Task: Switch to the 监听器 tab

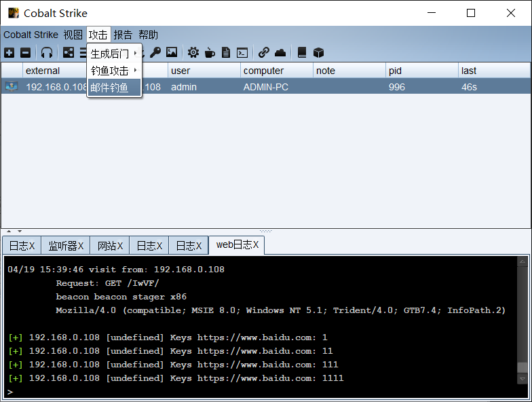Action: coord(65,246)
